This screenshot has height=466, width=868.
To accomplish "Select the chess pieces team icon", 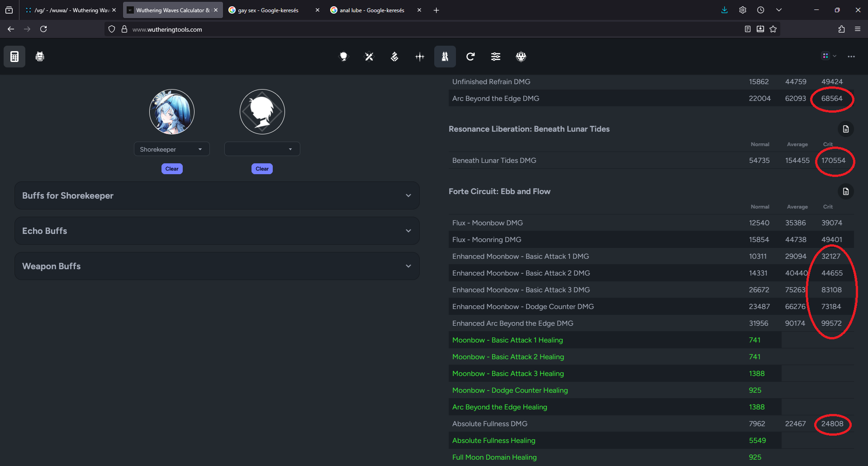I will pos(445,57).
